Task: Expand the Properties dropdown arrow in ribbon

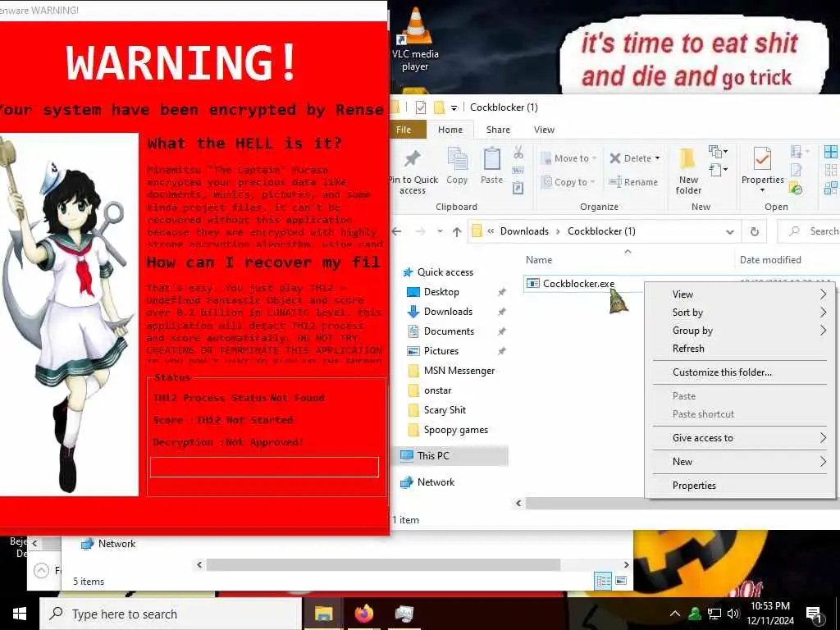Action: click(762, 190)
